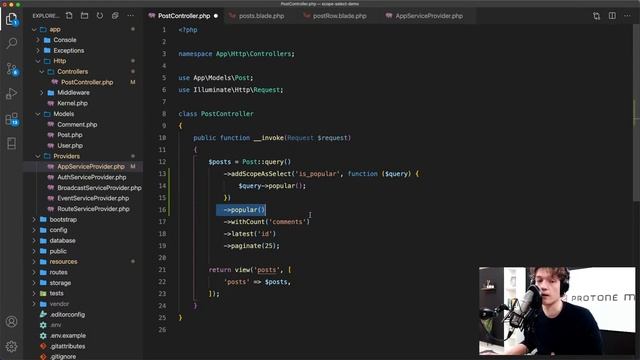Click addScopeAsSelect method call on line 13

coord(261,174)
